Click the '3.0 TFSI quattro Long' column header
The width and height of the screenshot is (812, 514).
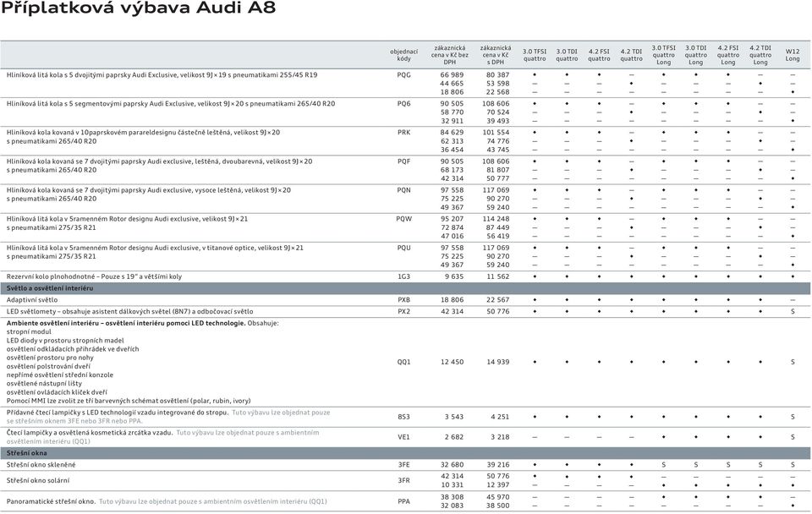tap(664, 55)
